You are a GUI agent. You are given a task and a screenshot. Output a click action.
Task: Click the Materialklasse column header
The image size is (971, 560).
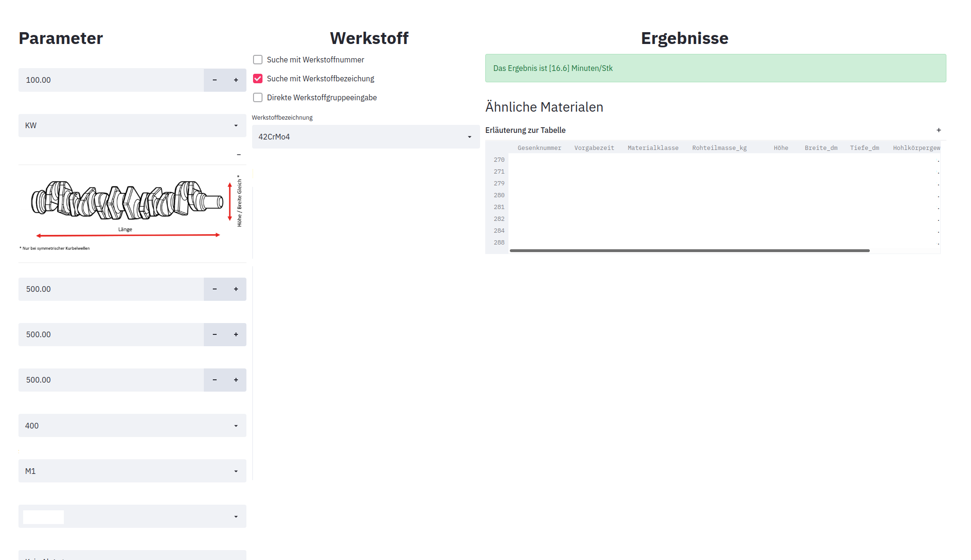coord(653,148)
